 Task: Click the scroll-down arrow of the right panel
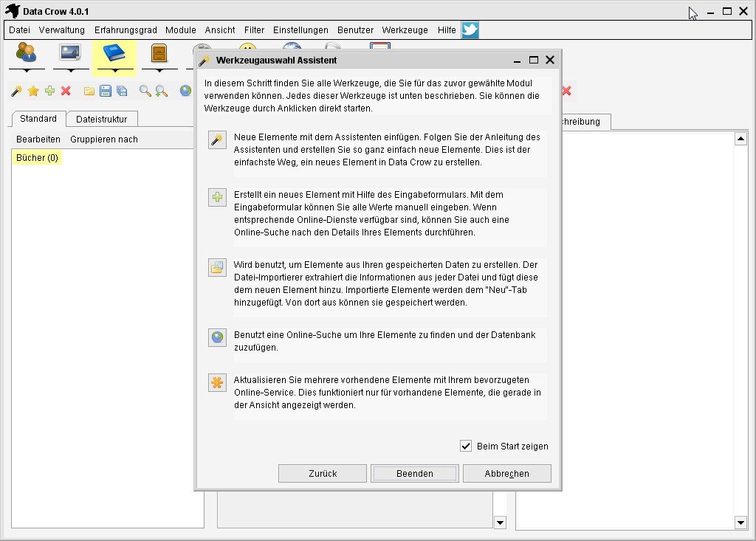pyautogui.click(x=741, y=523)
